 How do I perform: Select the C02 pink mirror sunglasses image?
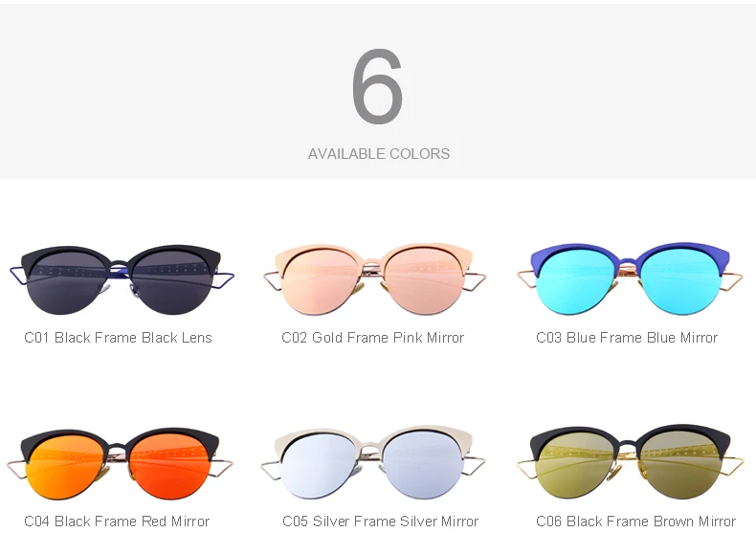374,279
